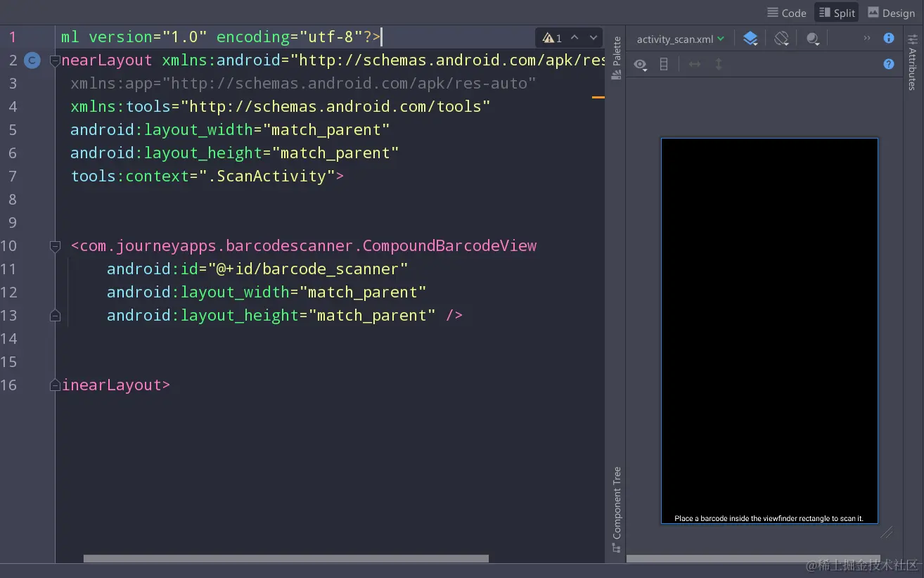
Task: Go to previous highlighted problem arrow
Action: coord(575,38)
